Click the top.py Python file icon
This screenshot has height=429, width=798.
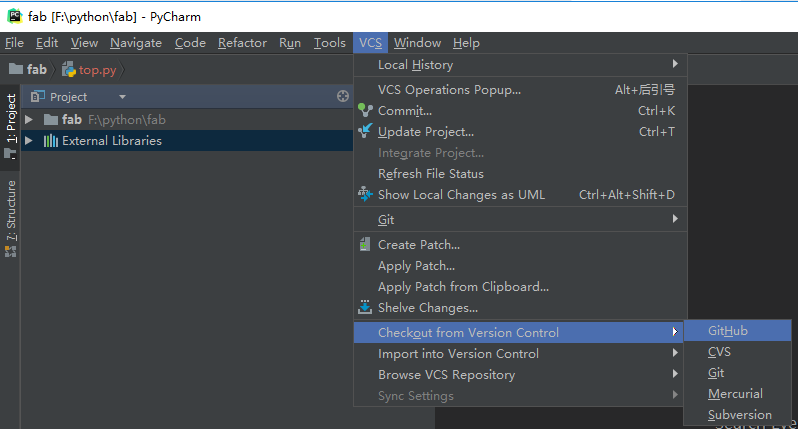pyautogui.click(x=69, y=69)
